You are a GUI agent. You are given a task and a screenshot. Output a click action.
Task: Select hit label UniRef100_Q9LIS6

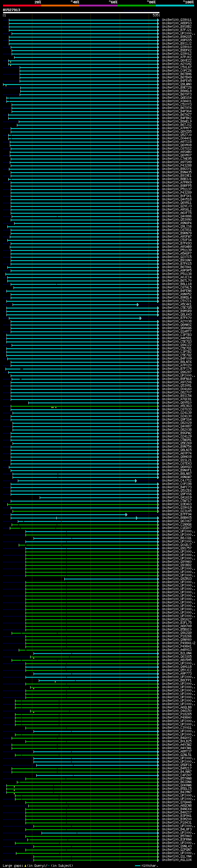[177, 226]
